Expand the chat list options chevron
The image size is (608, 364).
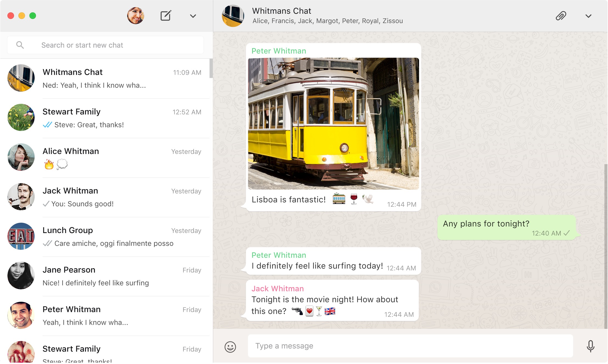click(193, 16)
